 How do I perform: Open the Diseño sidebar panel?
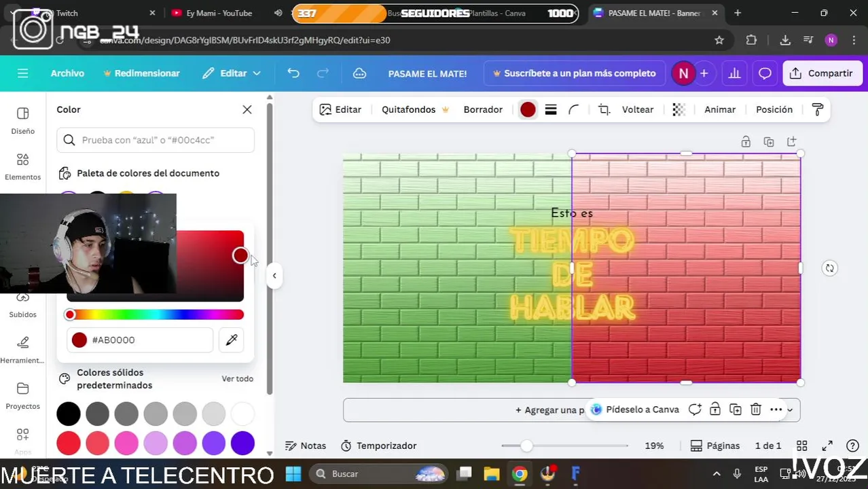(x=22, y=120)
